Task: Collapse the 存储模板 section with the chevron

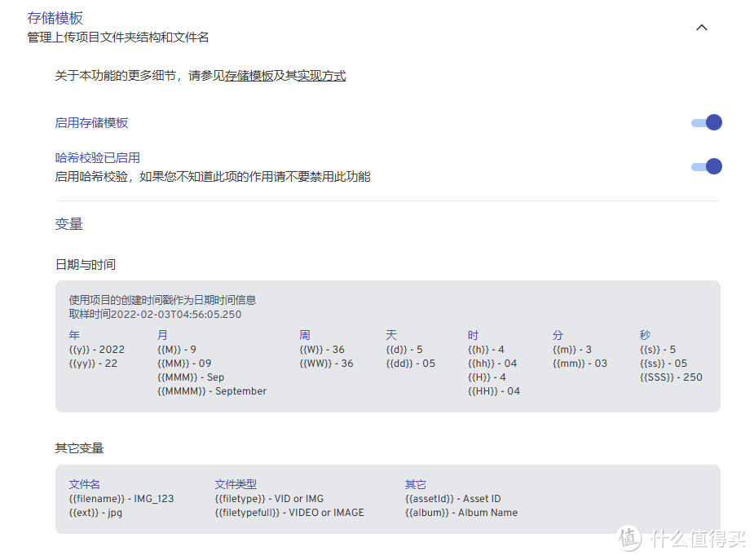Action: 701,27
